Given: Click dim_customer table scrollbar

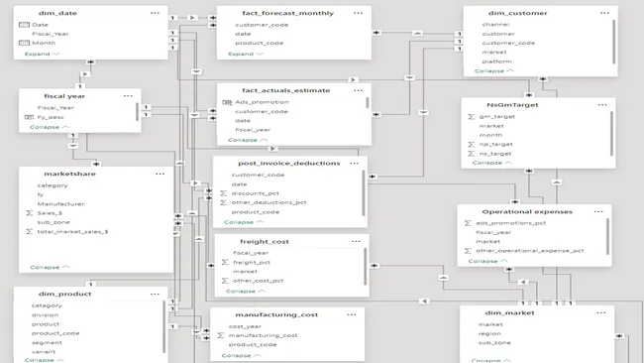Looking at the screenshot, I should point(613,42).
